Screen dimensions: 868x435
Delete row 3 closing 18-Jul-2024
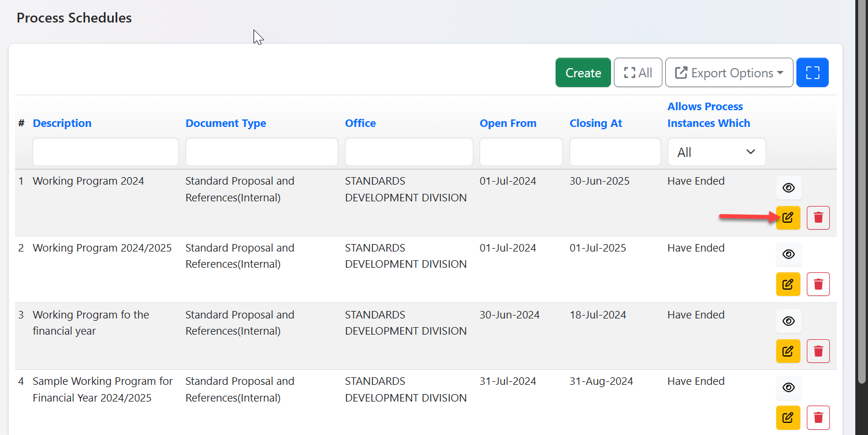click(x=818, y=351)
